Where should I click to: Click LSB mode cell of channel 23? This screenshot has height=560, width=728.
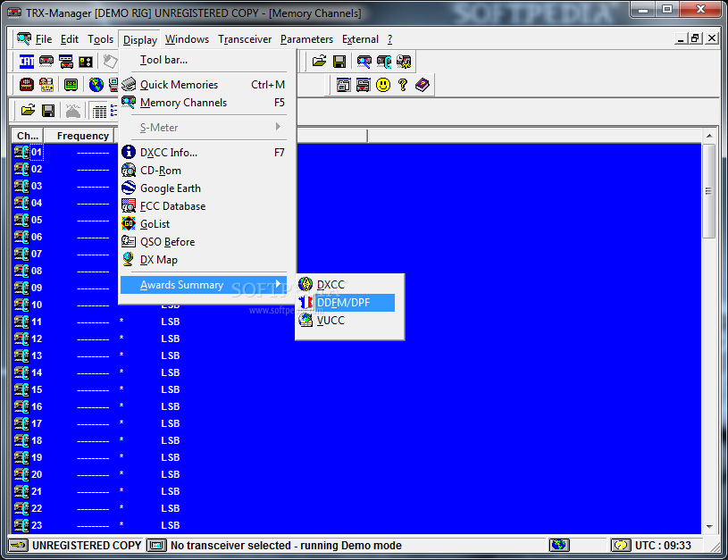tap(171, 525)
